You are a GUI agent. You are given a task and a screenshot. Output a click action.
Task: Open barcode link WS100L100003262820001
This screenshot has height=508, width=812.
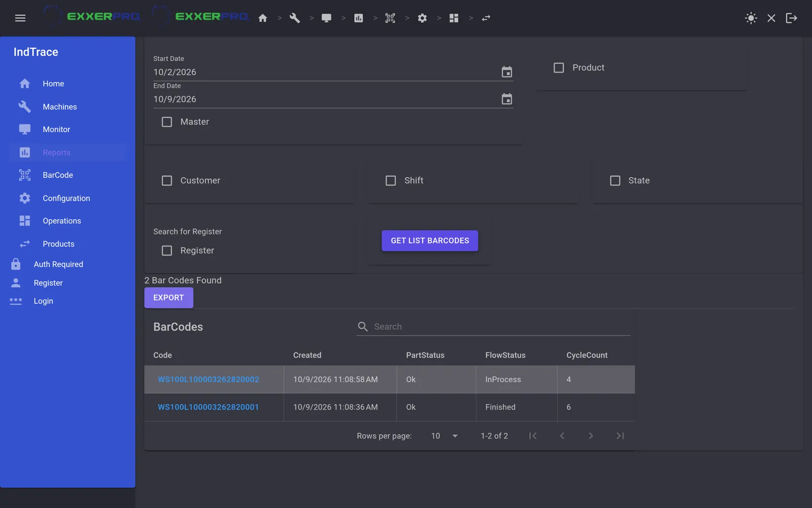[208, 407]
